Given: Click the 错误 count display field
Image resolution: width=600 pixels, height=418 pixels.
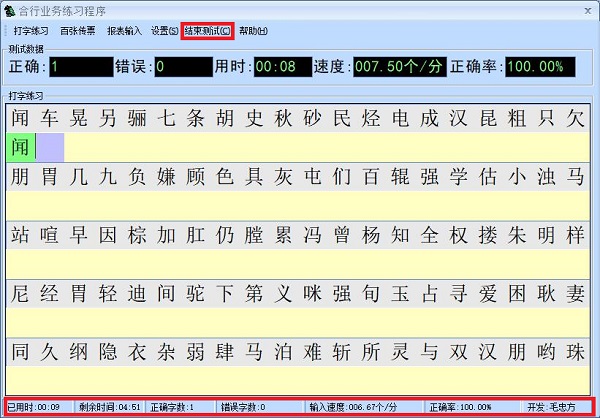Looking at the screenshot, I should pos(183,67).
